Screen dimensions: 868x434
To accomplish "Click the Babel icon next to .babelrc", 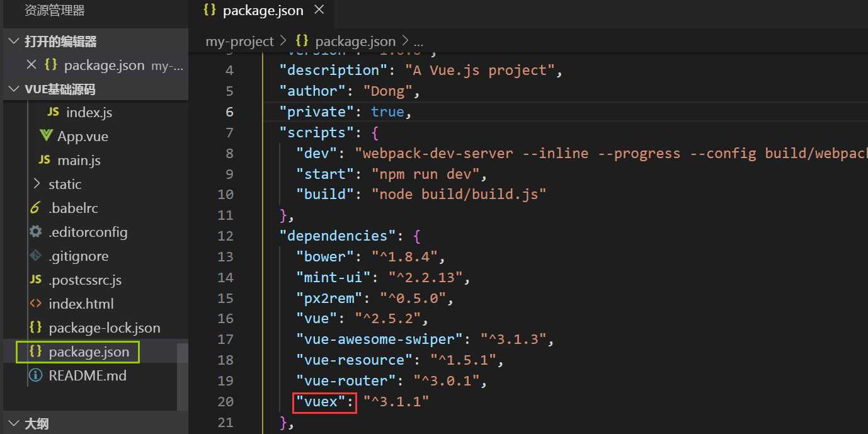I will [x=36, y=208].
